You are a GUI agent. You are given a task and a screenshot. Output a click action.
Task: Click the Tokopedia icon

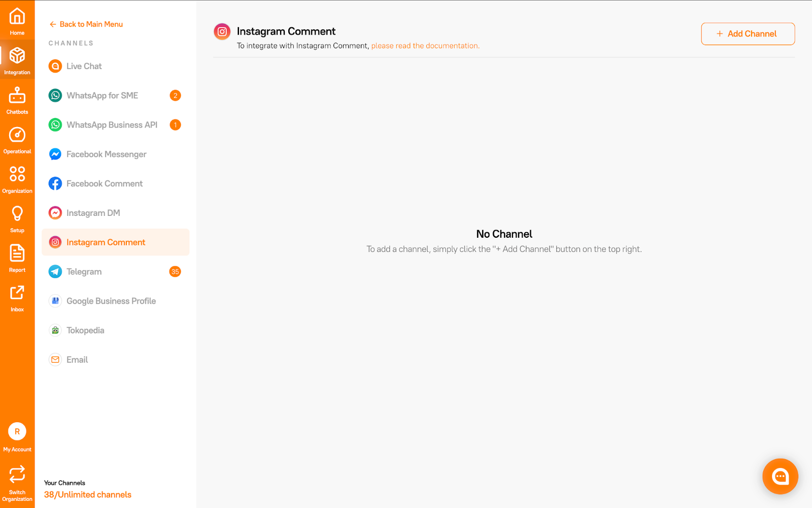point(55,330)
